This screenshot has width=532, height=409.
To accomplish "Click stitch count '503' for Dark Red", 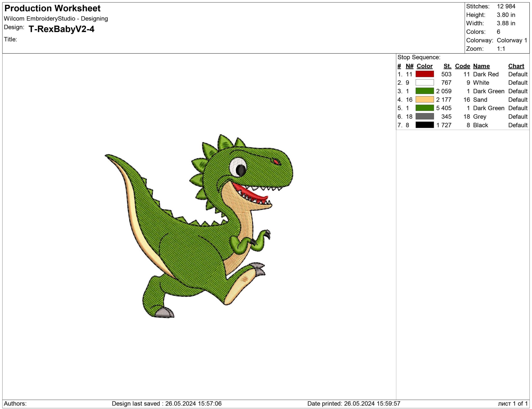I will coord(446,74).
